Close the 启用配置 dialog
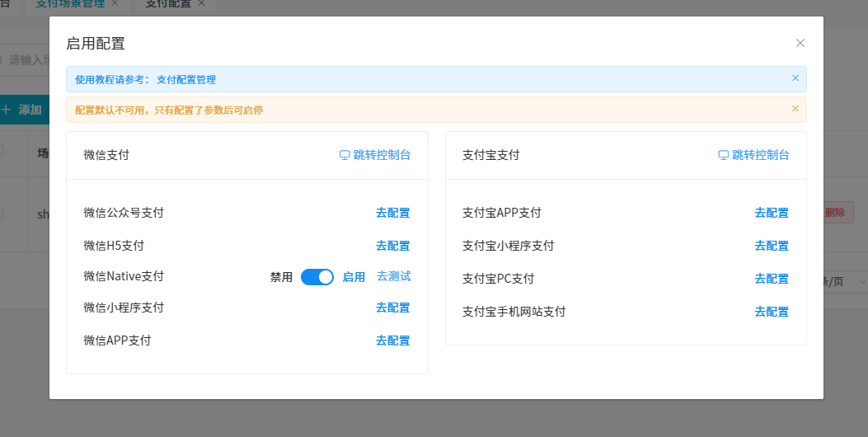The image size is (868, 437). point(800,43)
